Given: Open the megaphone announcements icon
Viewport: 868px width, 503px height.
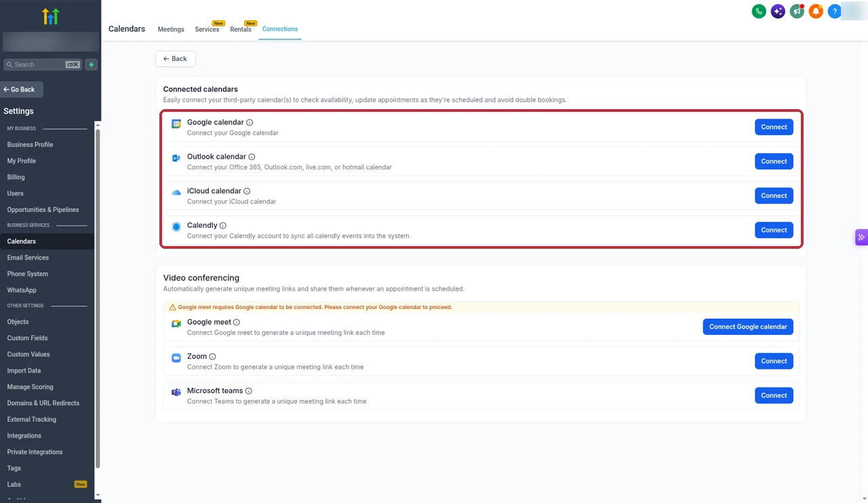Looking at the screenshot, I should (x=797, y=12).
